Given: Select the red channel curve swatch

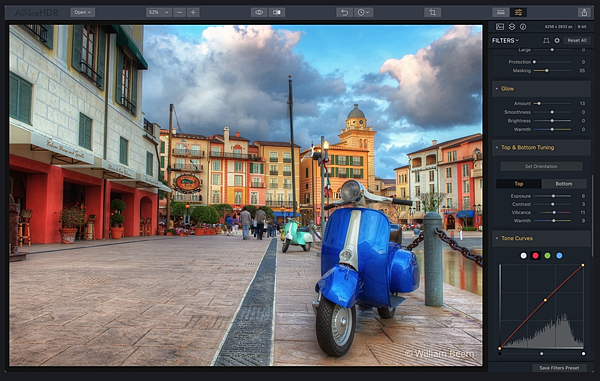Looking at the screenshot, I should point(535,256).
